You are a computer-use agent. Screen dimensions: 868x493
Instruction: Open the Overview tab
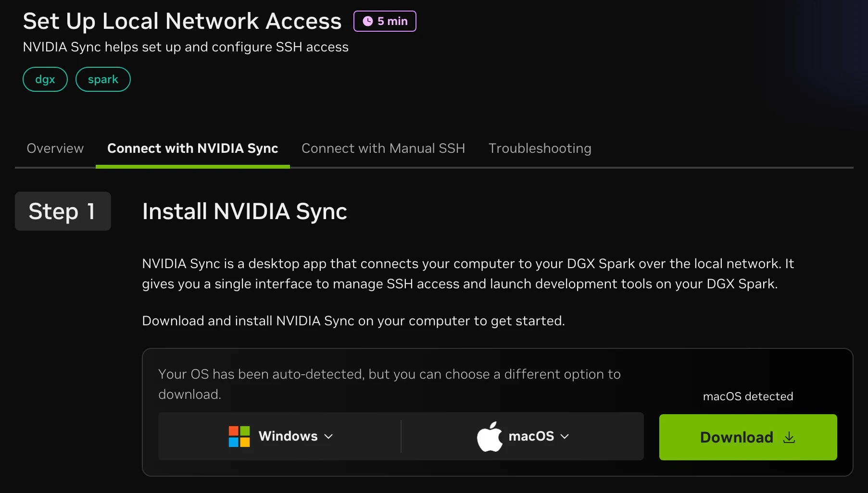pos(55,148)
